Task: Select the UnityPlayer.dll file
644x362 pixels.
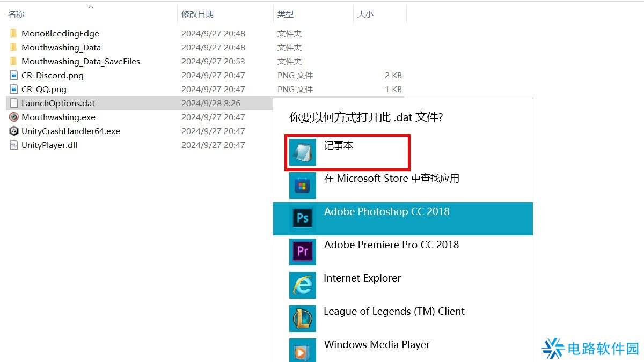Action: click(x=49, y=145)
